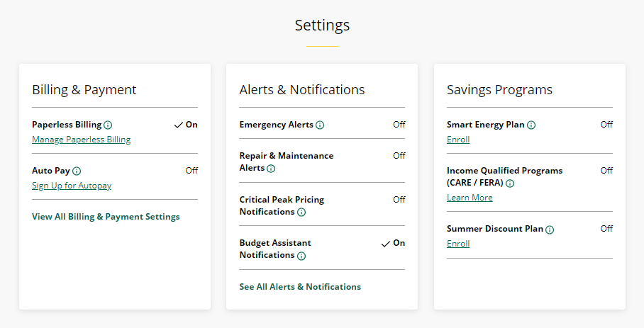The height and width of the screenshot is (328, 644).
Task: Open Critical Peak Pricing Notifications info icon
Action: click(301, 213)
